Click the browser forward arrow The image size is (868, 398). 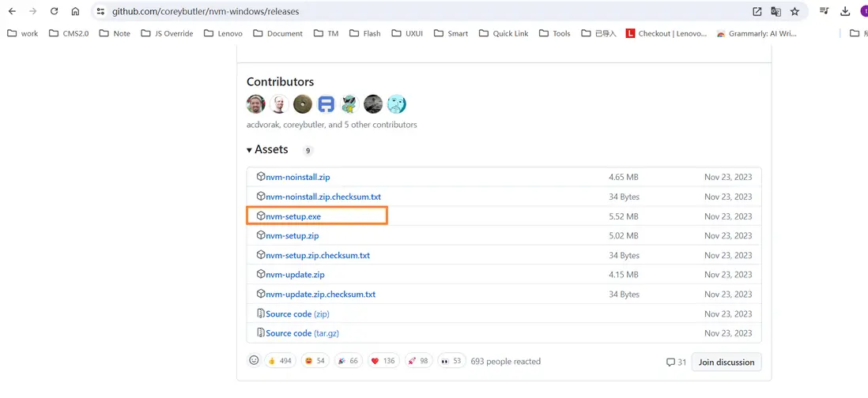click(x=32, y=11)
